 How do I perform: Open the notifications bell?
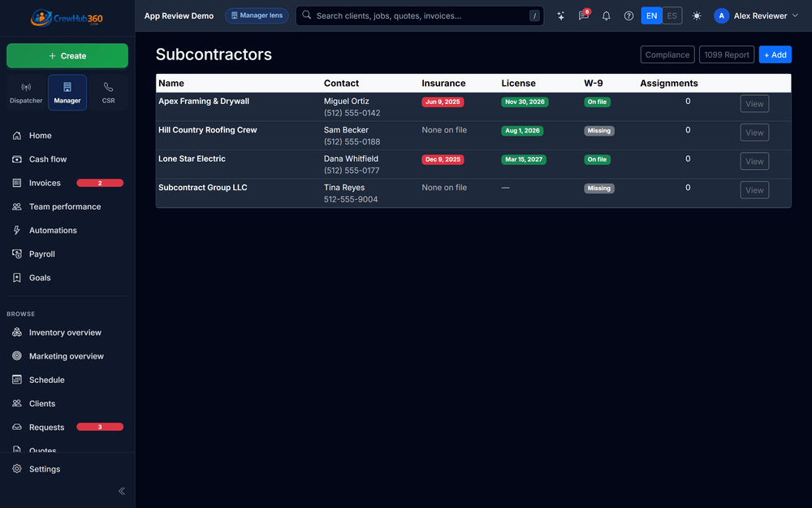tap(606, 15)
